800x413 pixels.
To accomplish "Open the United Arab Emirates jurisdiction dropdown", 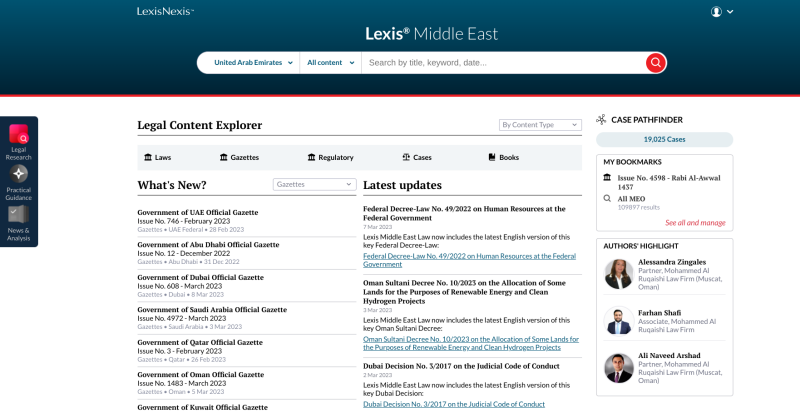I will tap(253, 63).
